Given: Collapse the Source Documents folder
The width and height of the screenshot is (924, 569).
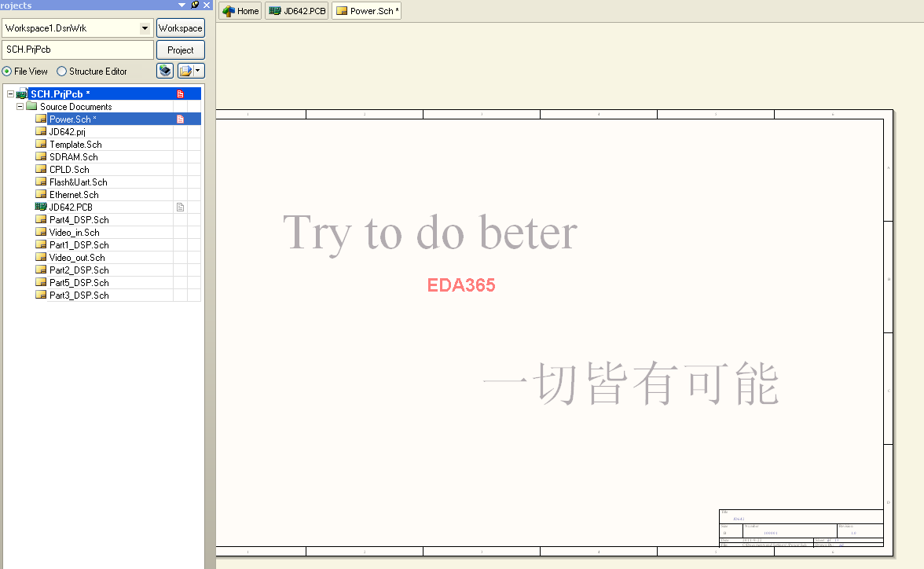Looking at the screenshot, I should pos(20,107).
